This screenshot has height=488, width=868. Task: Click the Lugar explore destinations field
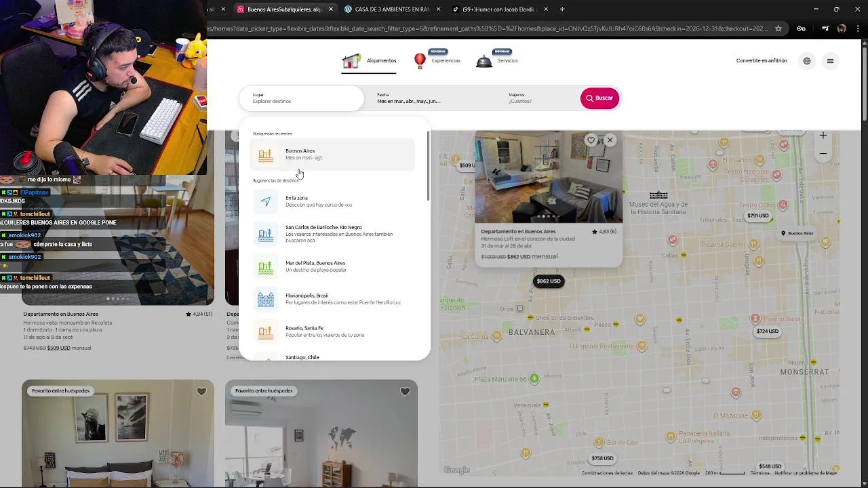point(302,98)
